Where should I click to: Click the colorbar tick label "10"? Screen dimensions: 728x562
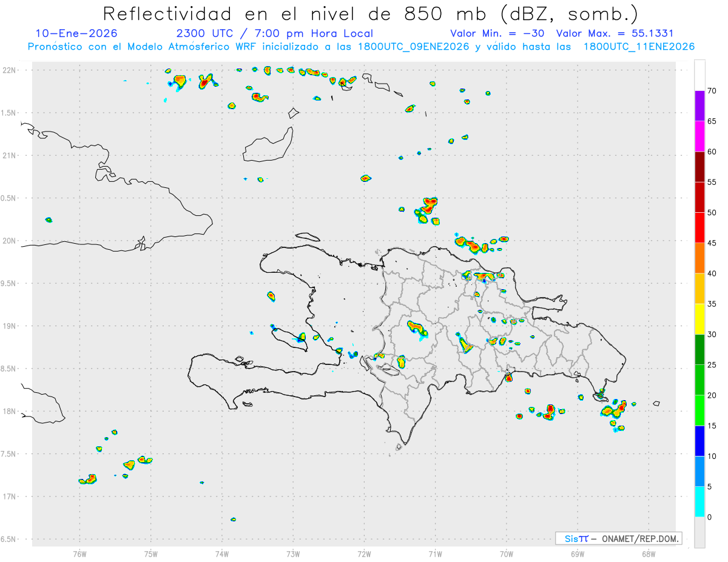712,457
